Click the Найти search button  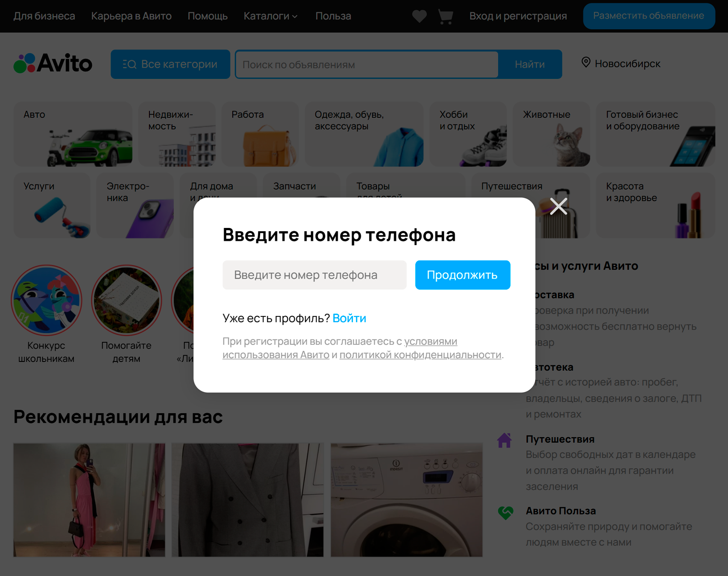(x=530, y=64)
